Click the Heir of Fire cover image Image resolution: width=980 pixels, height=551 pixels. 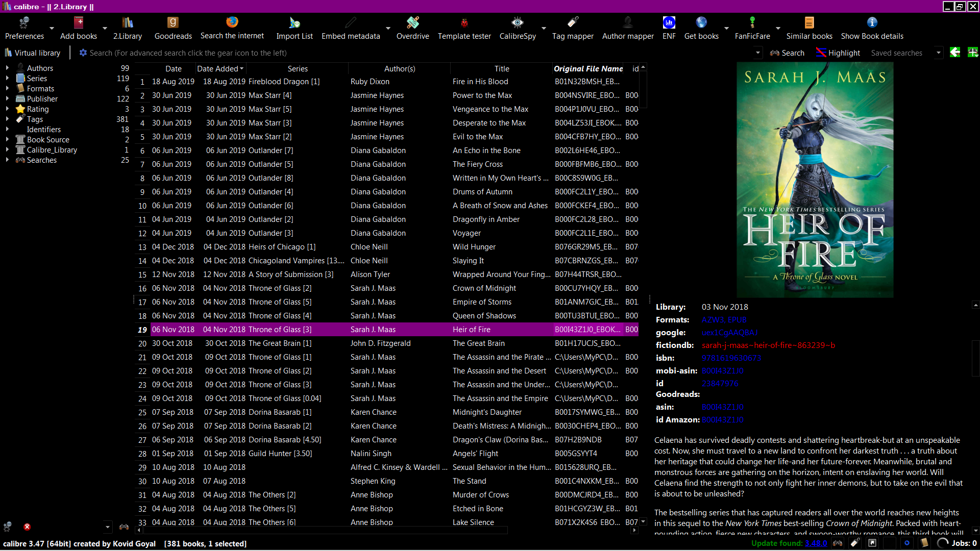(815, 180)
